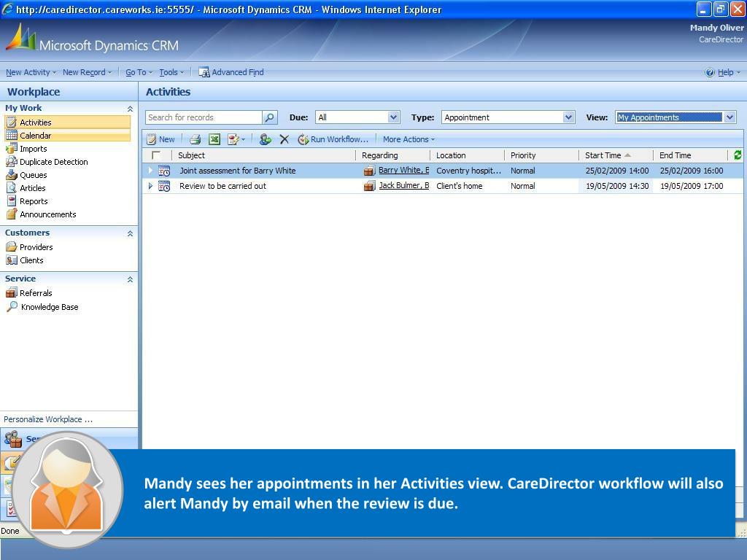
Task: Collapse the My Work section
Action: [x=130, y=109]
